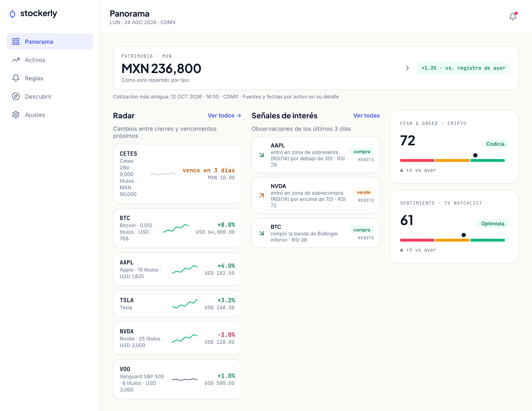Click the Fear & Greed gauge marker

475,155
